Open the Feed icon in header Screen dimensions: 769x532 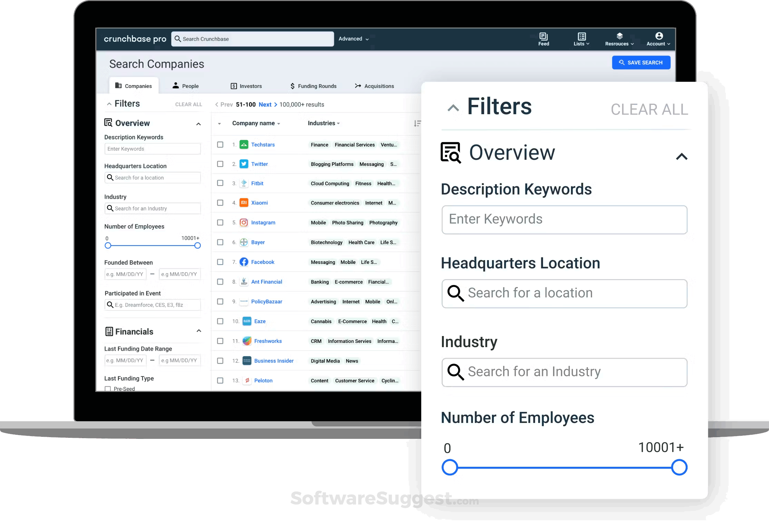pyautogui.click(x=543, y=36)
